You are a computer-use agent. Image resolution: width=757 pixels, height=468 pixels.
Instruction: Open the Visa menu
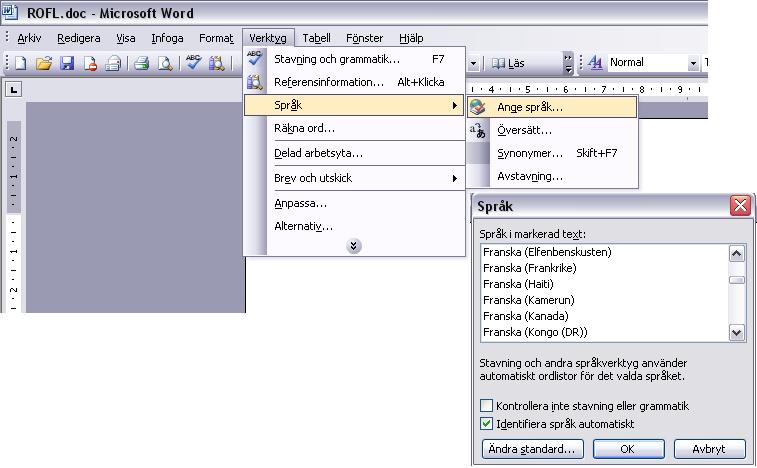coord(126,38)
